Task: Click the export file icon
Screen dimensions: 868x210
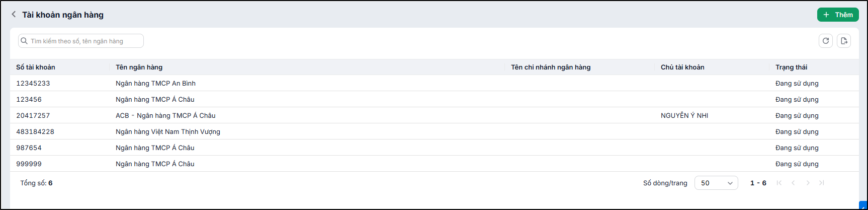Action: [844, 41]
